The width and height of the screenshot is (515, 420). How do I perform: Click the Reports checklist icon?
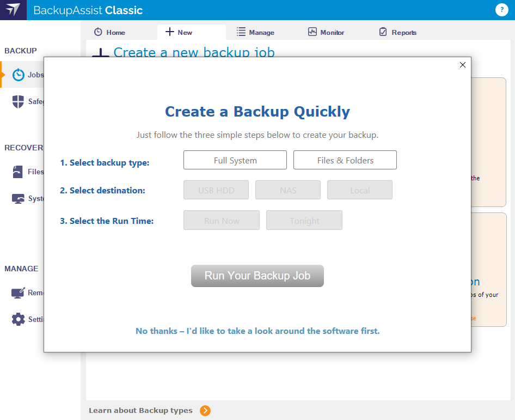383,32
